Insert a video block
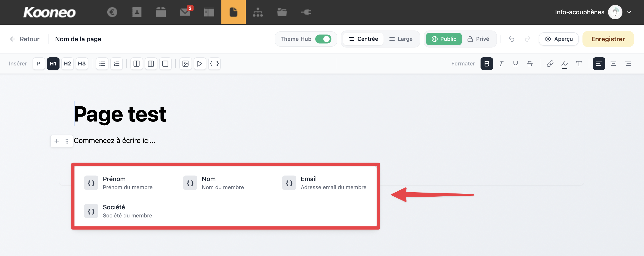Screen dimensions: 644x256 pos(199,64)
